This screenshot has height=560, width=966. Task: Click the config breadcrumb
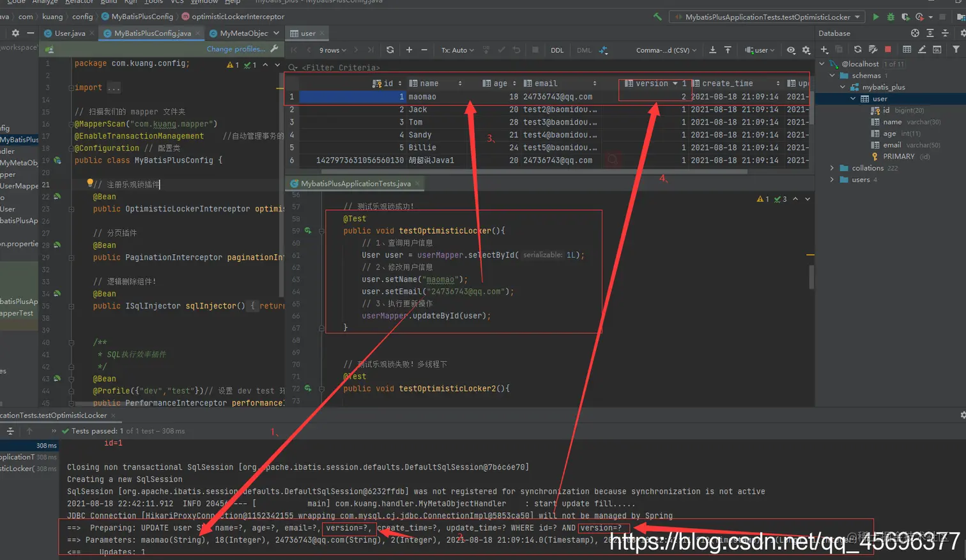[82, 17]
